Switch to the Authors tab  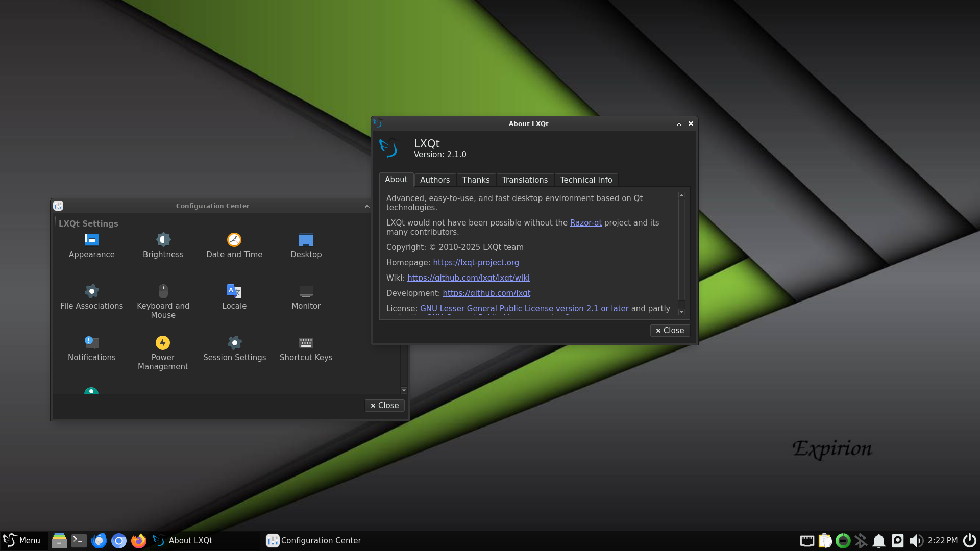click(435, 180)
